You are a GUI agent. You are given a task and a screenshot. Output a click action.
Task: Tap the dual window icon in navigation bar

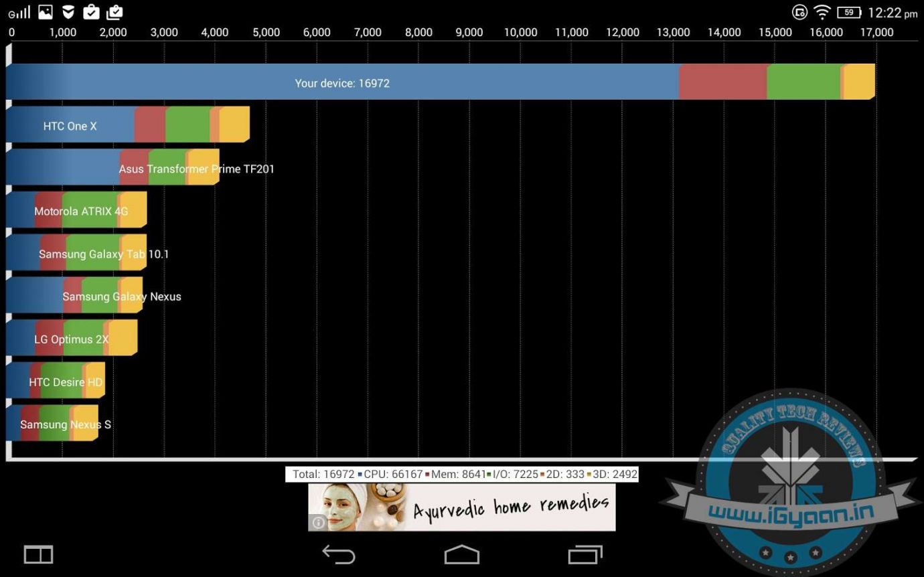point(38,554)
